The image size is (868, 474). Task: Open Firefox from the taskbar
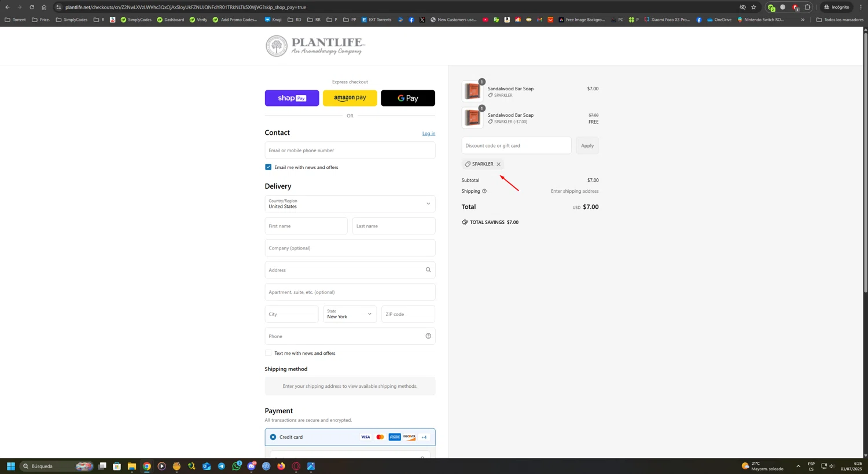281,466
